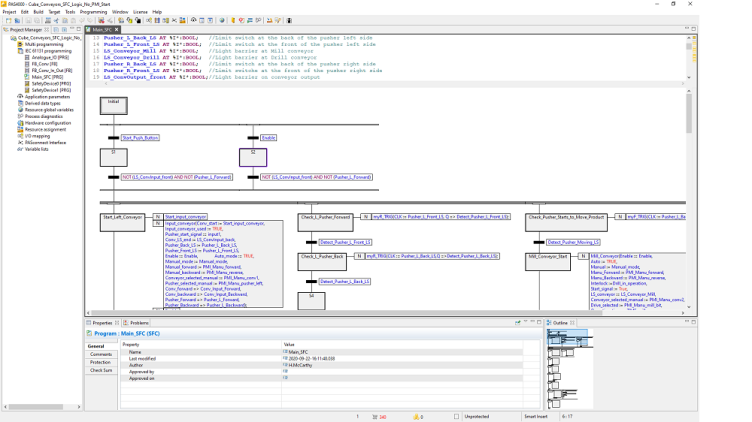Click the Start_Push_Button transition link

(140, 137)
